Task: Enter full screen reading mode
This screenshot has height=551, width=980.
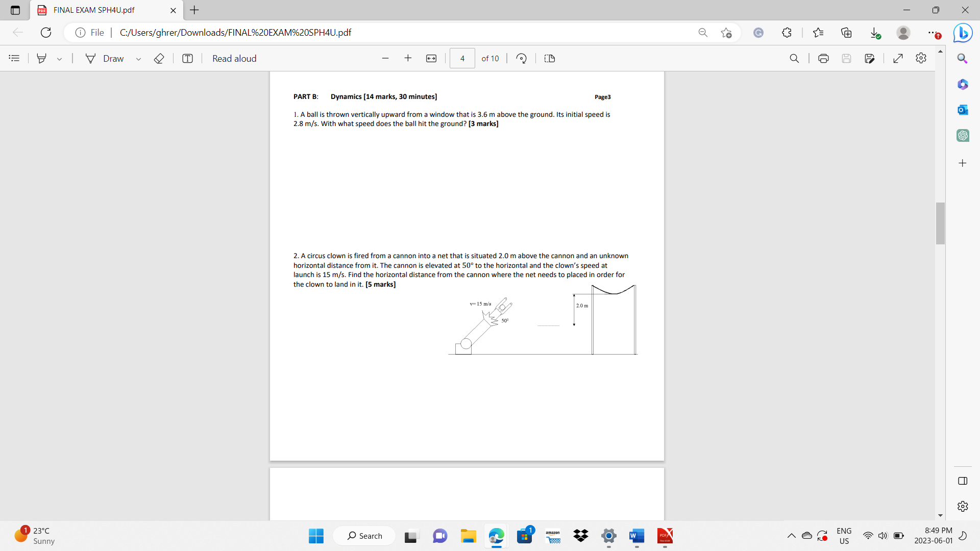Action: [x=898, y=58]
